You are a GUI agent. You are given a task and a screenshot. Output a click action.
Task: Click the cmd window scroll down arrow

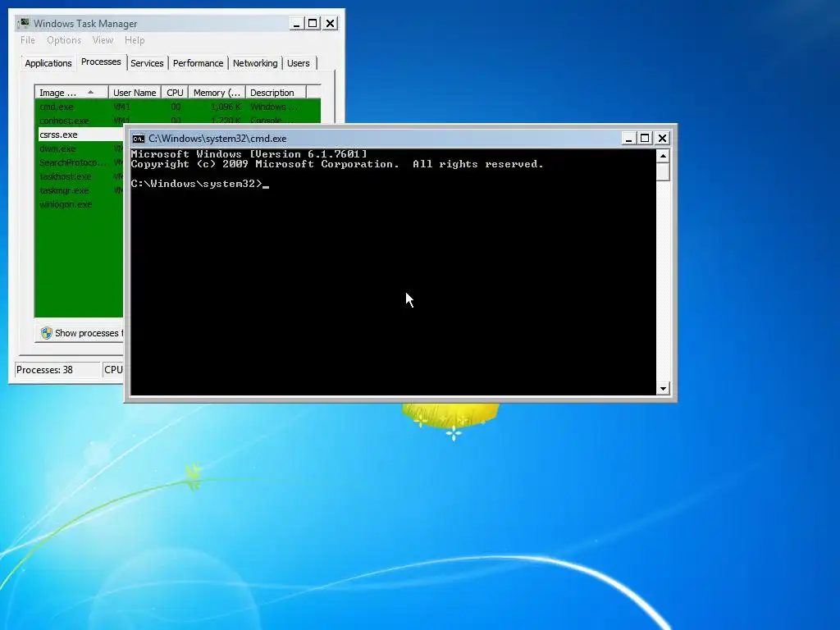coord(663,388)
